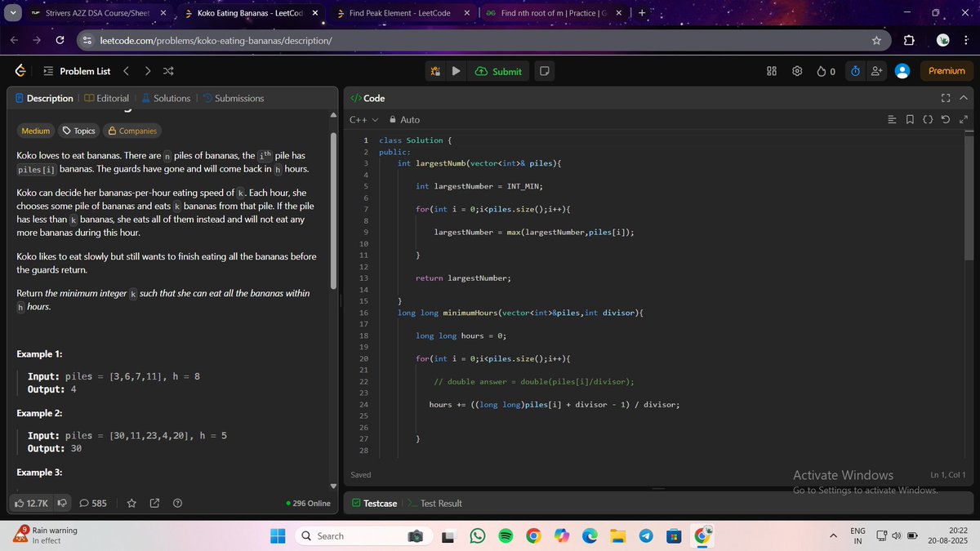Viewport: 980px width, 551px height.
Task: Switch to the Submissions tab
Action: click(x=233, y=98)
